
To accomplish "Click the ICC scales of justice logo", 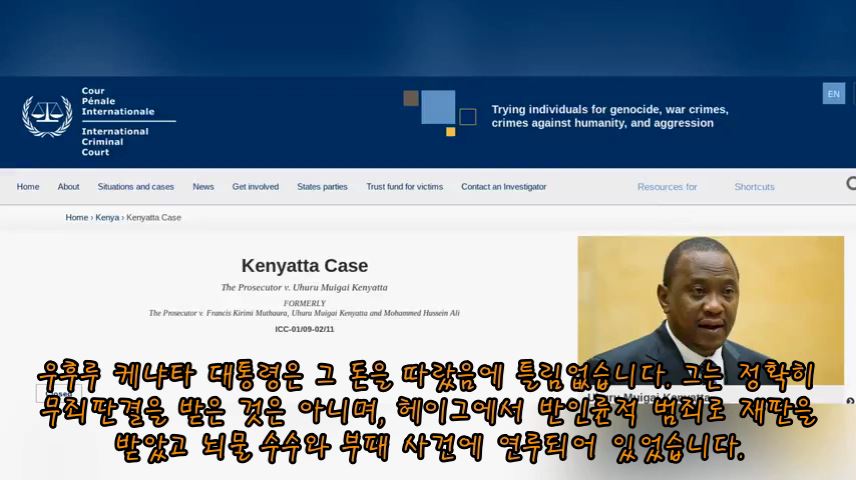I will click(x=47, y=116).
